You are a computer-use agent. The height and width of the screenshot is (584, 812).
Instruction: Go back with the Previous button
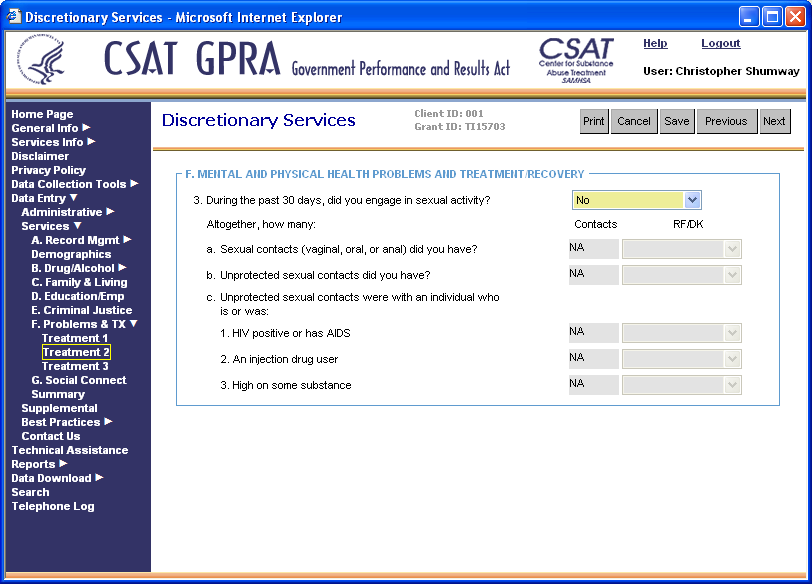click(x=725, y=121)
